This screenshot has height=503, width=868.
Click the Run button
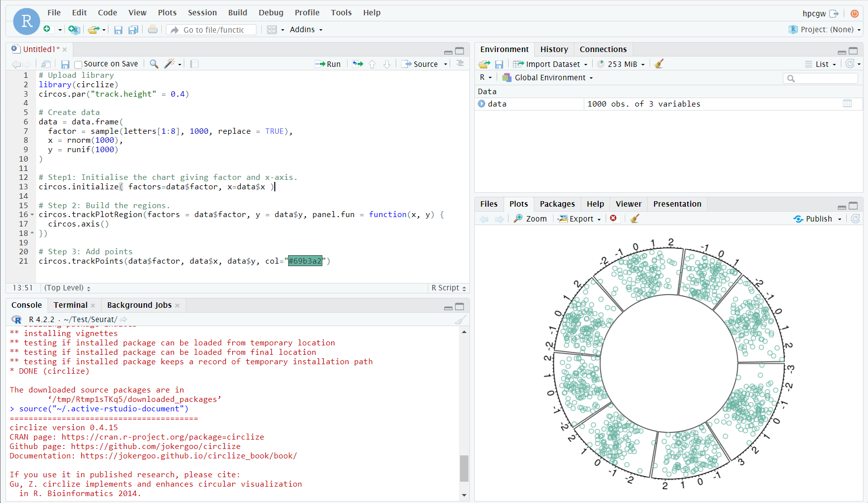328,64
